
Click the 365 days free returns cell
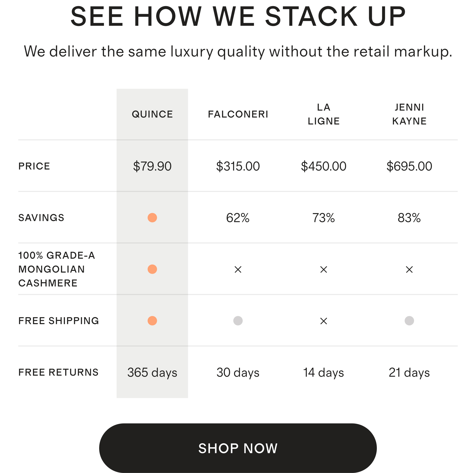[152, 372]
